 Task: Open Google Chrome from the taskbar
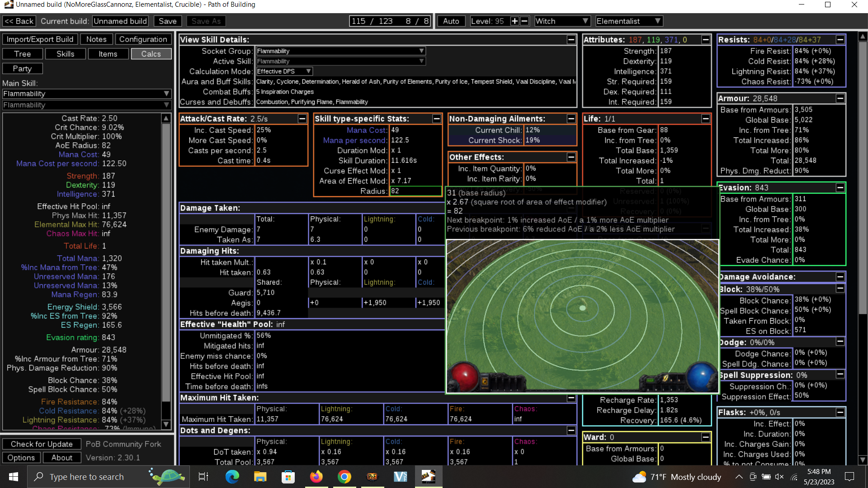(x=344, y=477)
